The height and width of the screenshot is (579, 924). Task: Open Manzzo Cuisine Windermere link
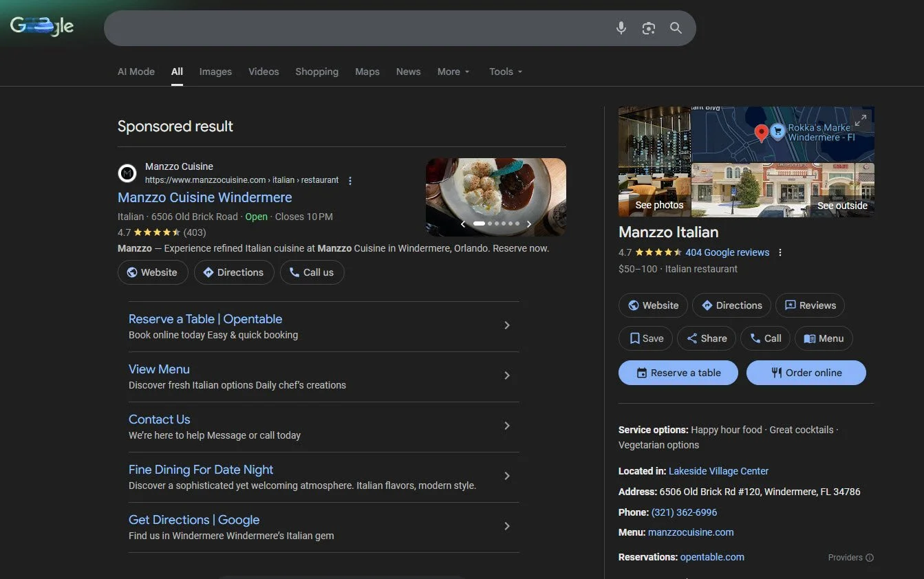pos(205,197)
